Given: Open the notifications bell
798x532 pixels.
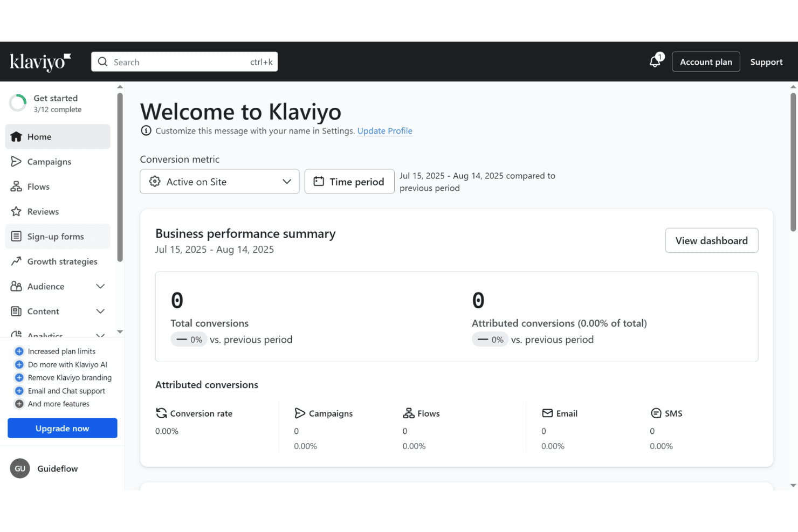Looking at the screenshot, I should point(655,61).
